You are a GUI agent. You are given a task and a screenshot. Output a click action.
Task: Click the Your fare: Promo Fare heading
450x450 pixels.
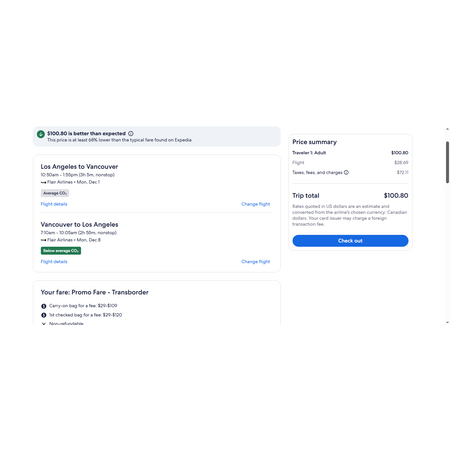(x=95, y=292)
